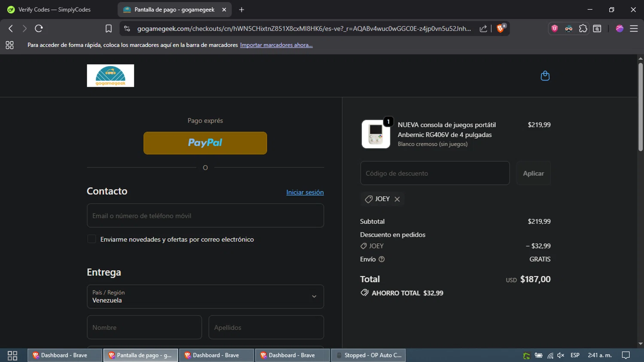Click the Iniciar sesión link

(x=305, y=192)
